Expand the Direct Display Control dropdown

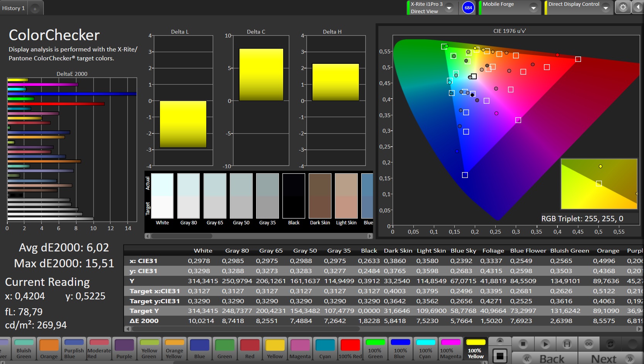(x=605, y=8)
